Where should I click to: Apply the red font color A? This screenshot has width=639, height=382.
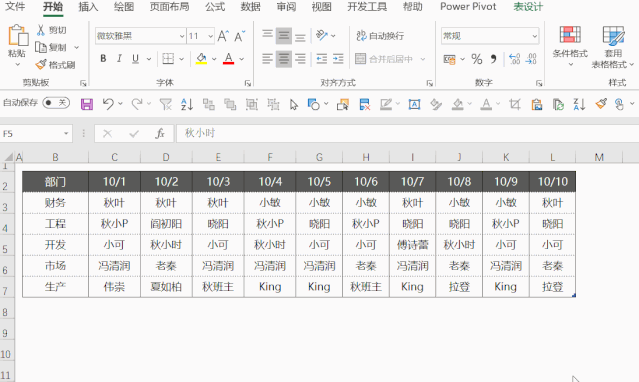[x=229, y=59]
